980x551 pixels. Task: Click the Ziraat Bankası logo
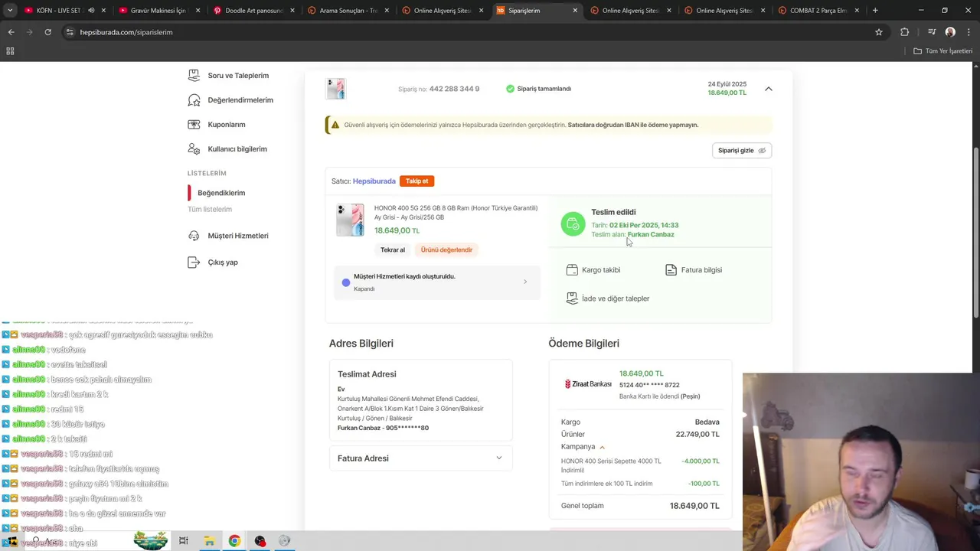point(588,384)
